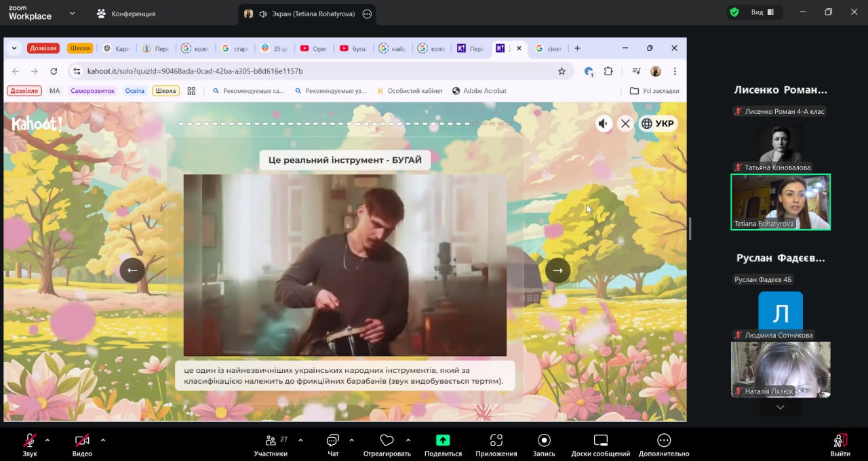Open Приложения apps in the Zoom toolbar

click(x=496, y=440)
